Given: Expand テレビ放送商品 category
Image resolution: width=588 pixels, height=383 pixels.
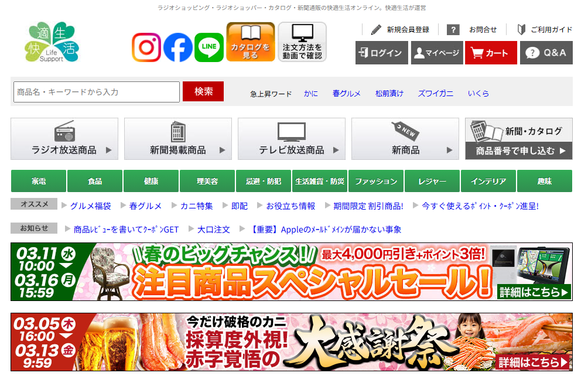Looking at the screenshot, I should coord(292,139).
